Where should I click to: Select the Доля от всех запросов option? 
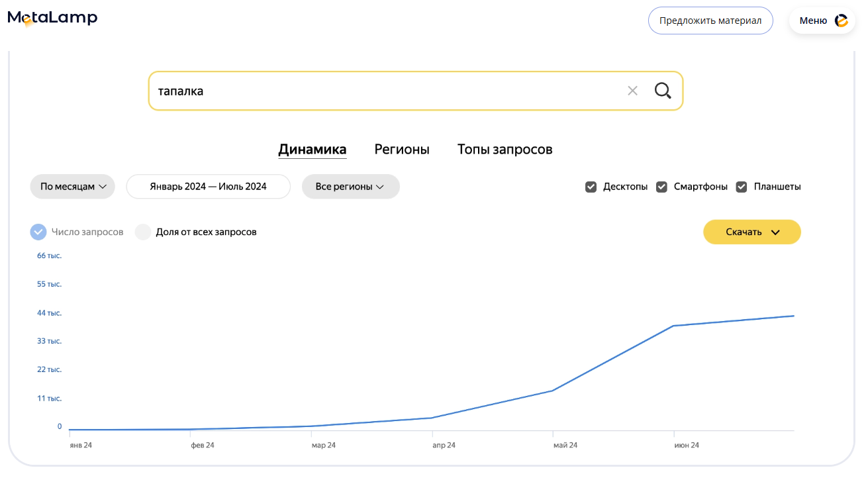coord(143,232)
